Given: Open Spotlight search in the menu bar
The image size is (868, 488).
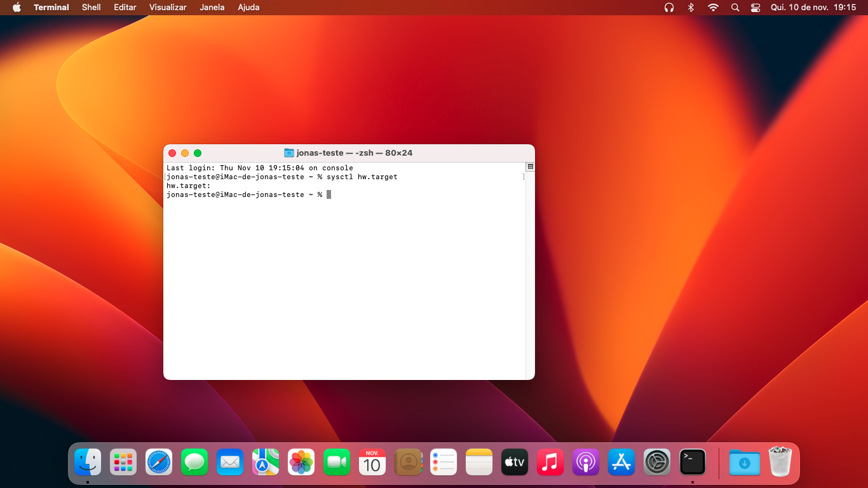Looking at the screenshot, I should 735,8.
